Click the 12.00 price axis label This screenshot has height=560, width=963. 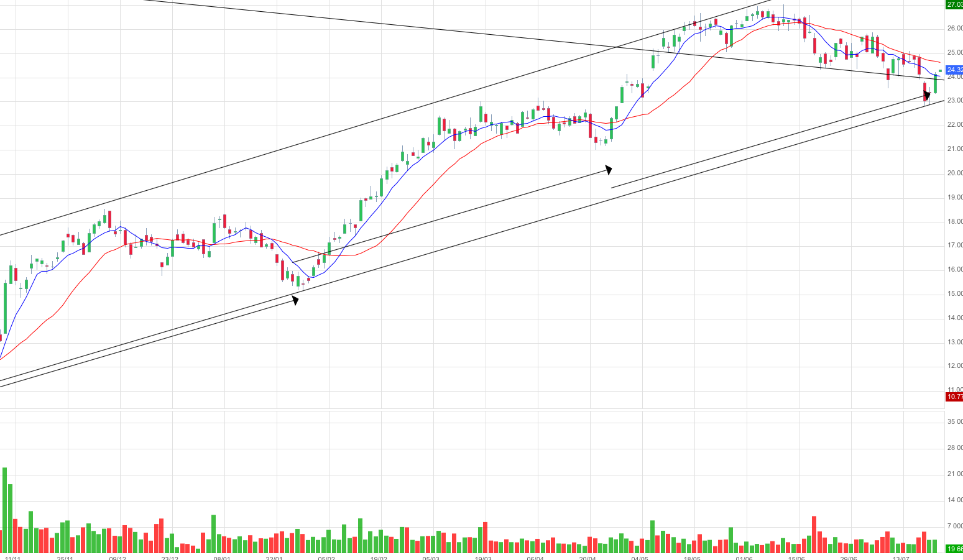[x=955, y=366]
